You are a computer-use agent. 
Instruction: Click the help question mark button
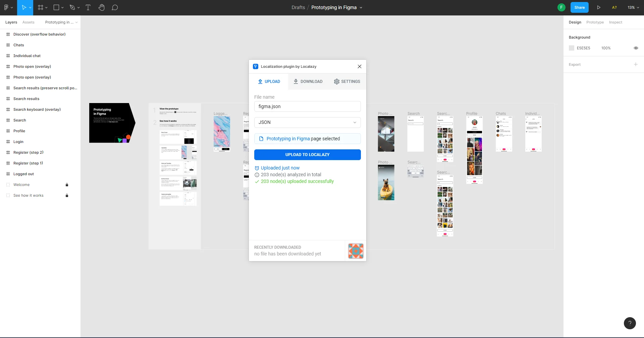[630, 323]
